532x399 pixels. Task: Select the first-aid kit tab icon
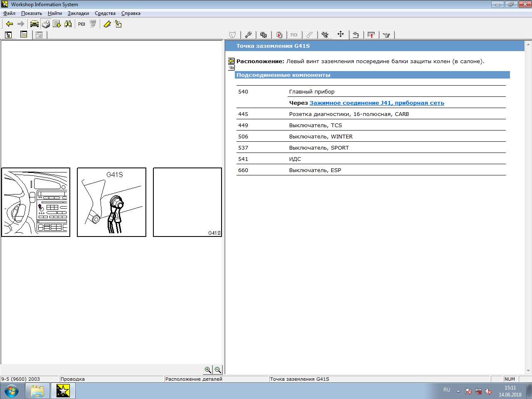[x=279, y=35]
